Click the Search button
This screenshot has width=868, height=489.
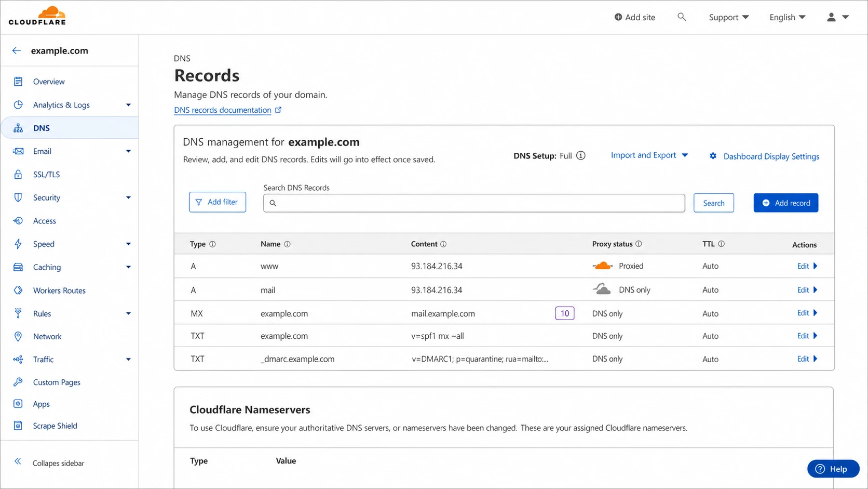pyautogui.click(x=714, y=203)
